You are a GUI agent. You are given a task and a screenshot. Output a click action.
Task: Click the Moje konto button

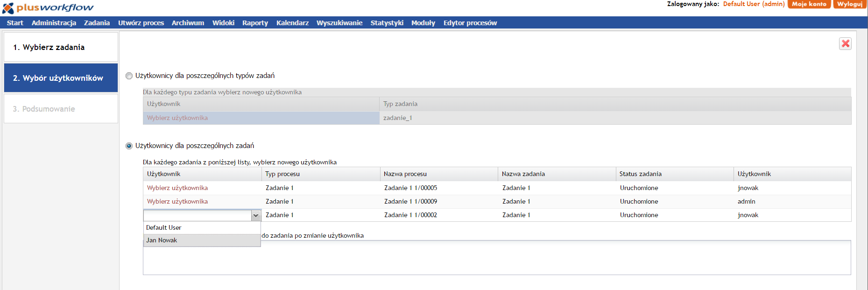[x=809, y=4]
